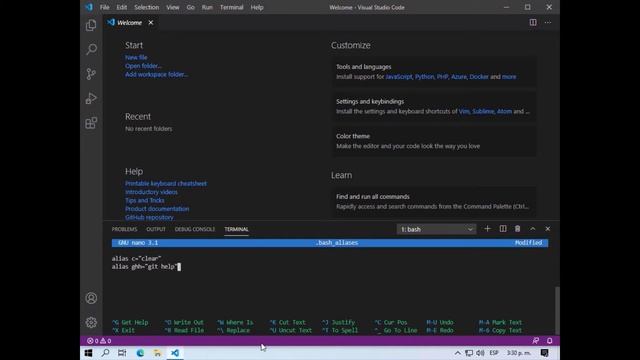Close the terminal panel

(548, 229)
